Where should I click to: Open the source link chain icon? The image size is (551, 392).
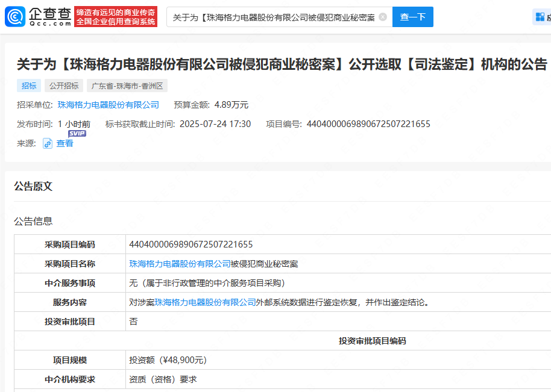[x=48, y=143]
